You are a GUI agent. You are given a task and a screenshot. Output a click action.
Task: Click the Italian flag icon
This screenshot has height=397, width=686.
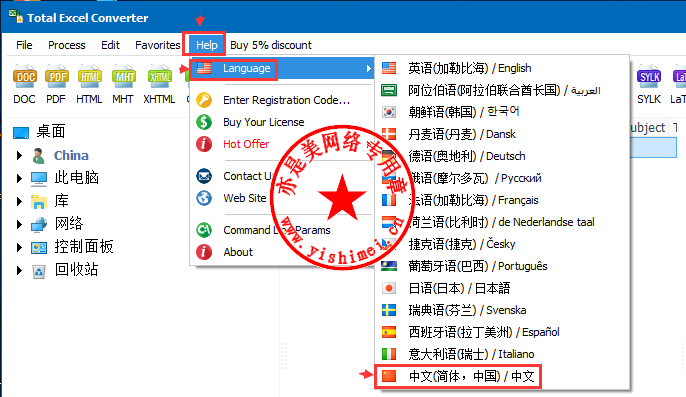tap(388, 354)
